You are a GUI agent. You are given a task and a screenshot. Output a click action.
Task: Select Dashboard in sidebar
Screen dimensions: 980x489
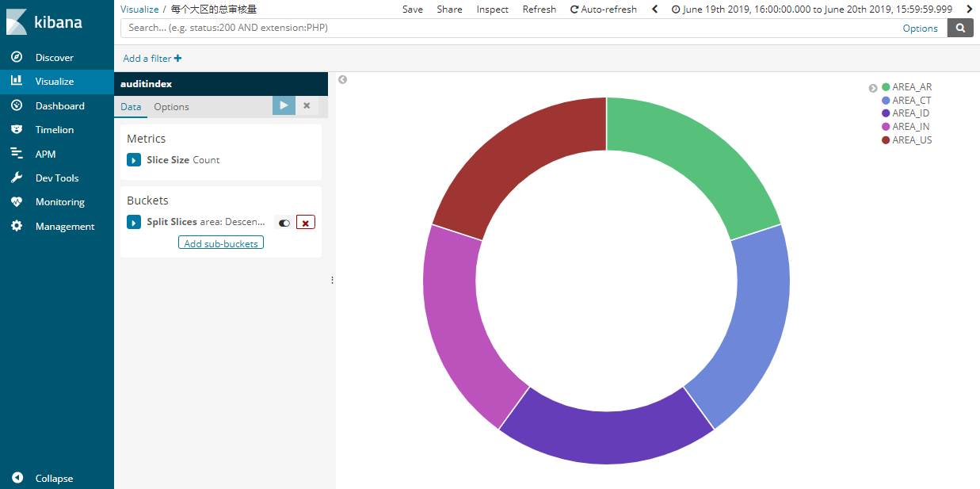[60, 105]
